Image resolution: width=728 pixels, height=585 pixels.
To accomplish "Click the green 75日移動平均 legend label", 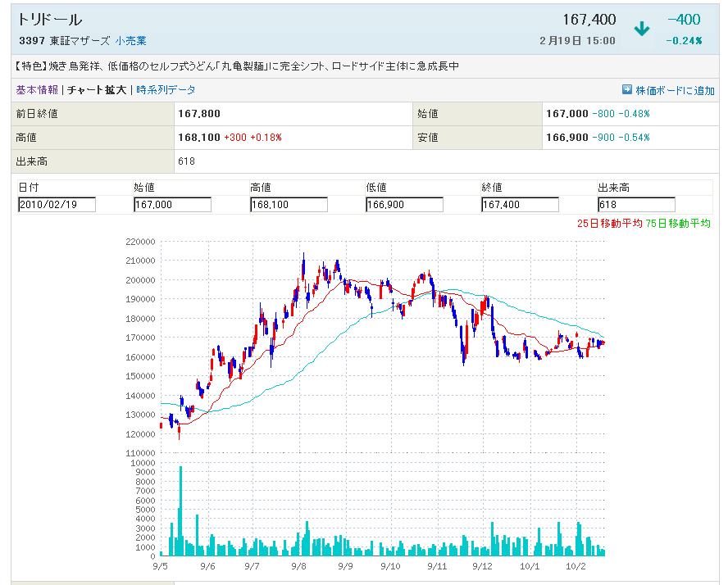I will [678, 222].
